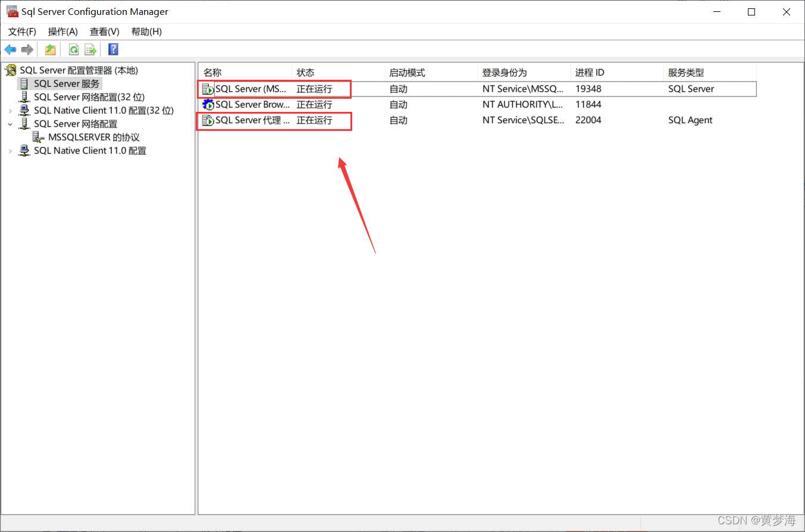
Task: Click the MSSQLSERVER 的协议 node icon
Action: click(x=39, y=137)
